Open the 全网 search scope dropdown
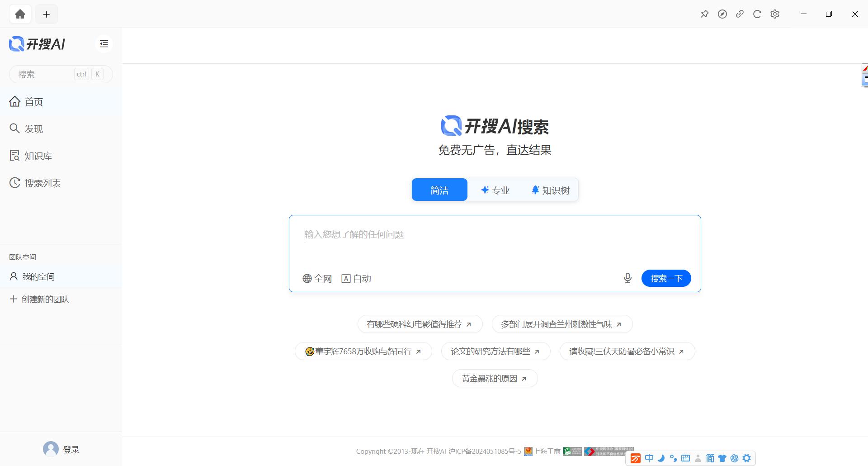 click(317, 279)
